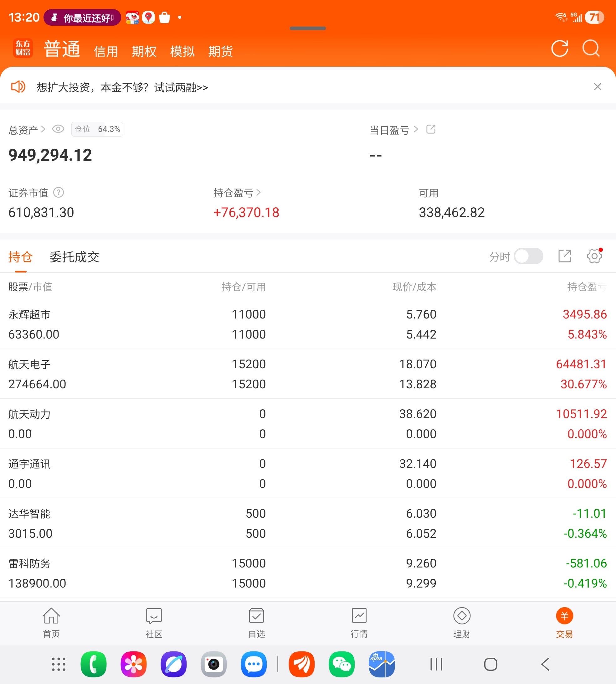The image size is (616, 684).
Task: Enable the 分时 toggle switch
Action: 528,256
